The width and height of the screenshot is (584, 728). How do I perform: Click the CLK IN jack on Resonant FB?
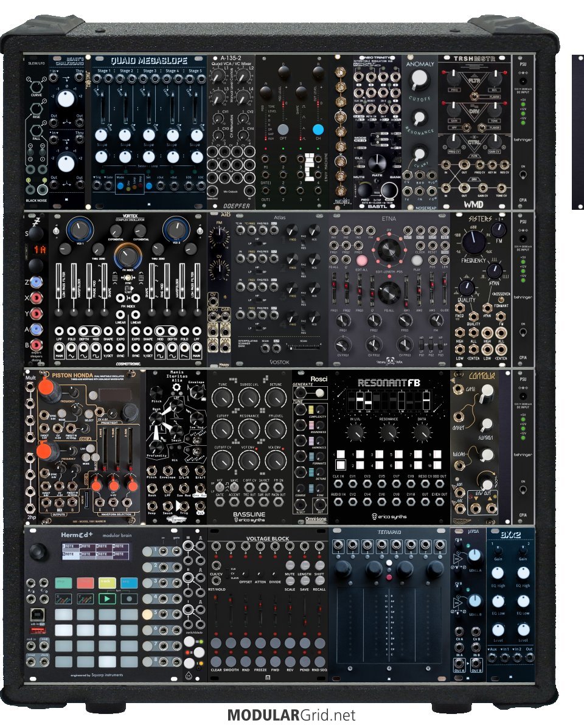[x=338, y=484]
